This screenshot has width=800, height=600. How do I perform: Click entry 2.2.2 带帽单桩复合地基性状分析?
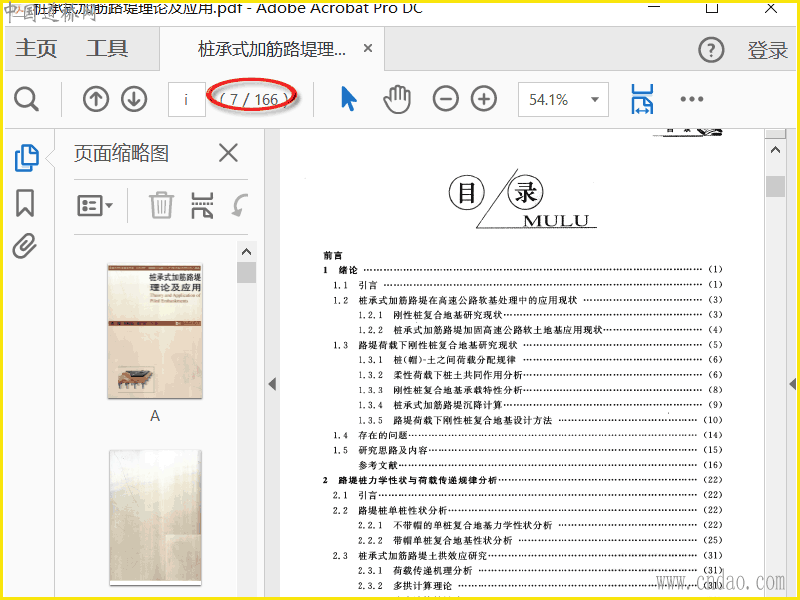click(x=540, y=540)
